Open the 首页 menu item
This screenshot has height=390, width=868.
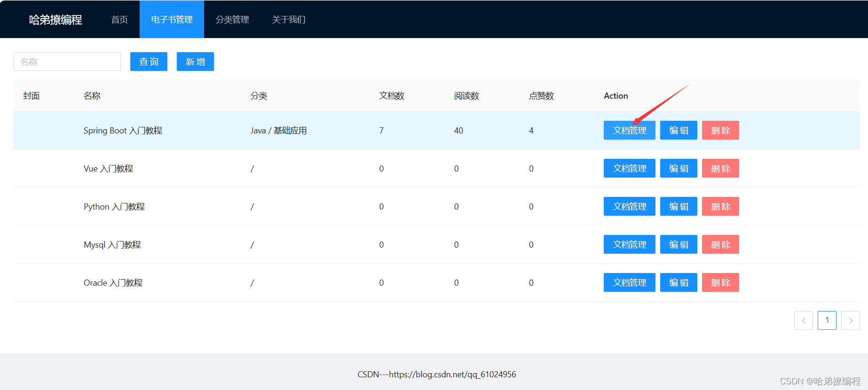[119, 19]
